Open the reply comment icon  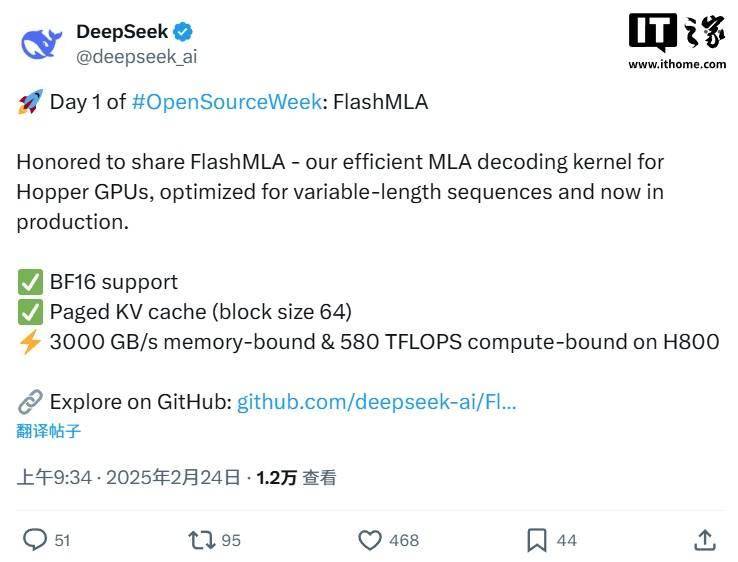(35, 539)
